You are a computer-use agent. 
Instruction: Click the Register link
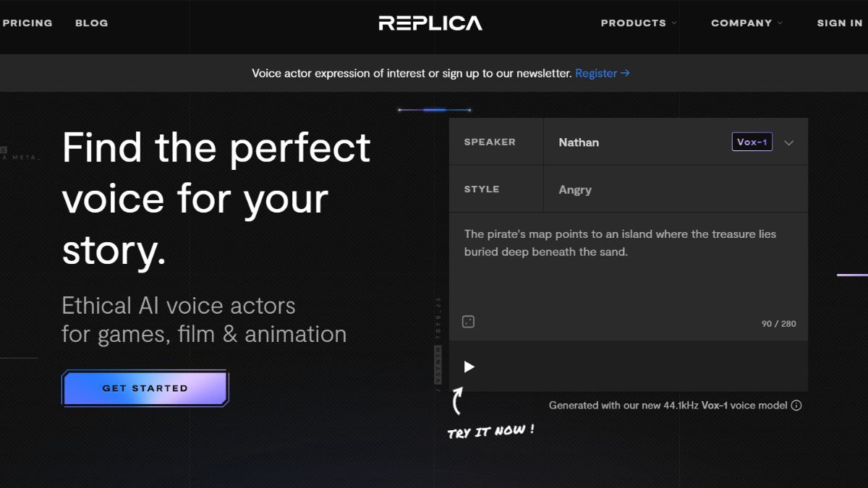[602, 73]
